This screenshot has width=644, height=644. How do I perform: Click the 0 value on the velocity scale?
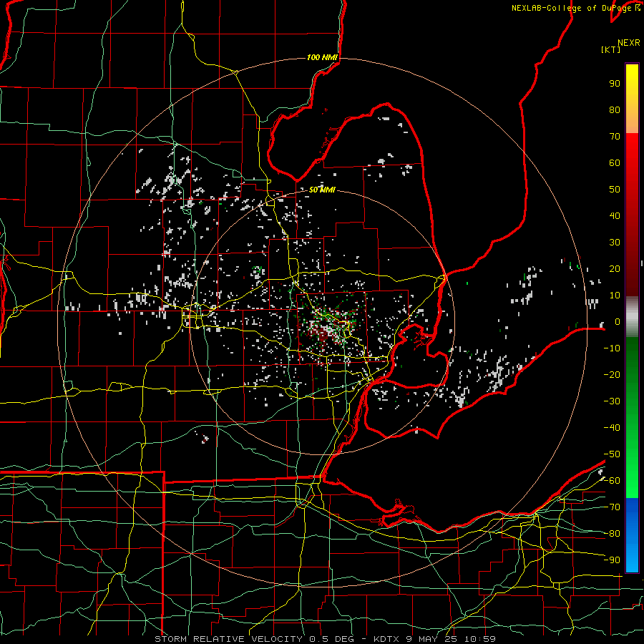coord(618,322)
